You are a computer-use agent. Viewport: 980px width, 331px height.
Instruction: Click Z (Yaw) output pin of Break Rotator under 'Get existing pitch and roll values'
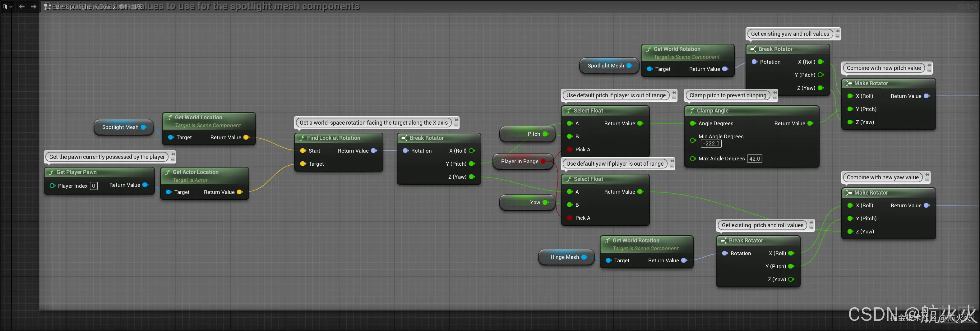coord(791,280)
